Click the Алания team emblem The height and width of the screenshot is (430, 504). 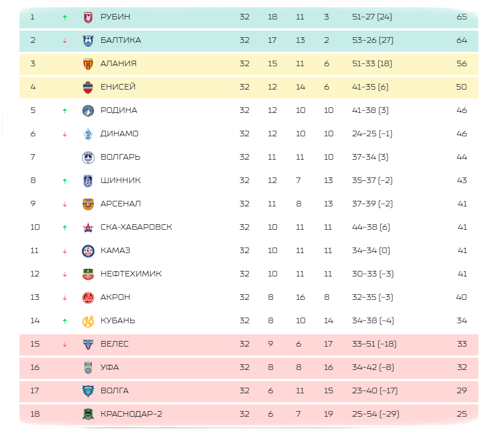coord(88,65)
